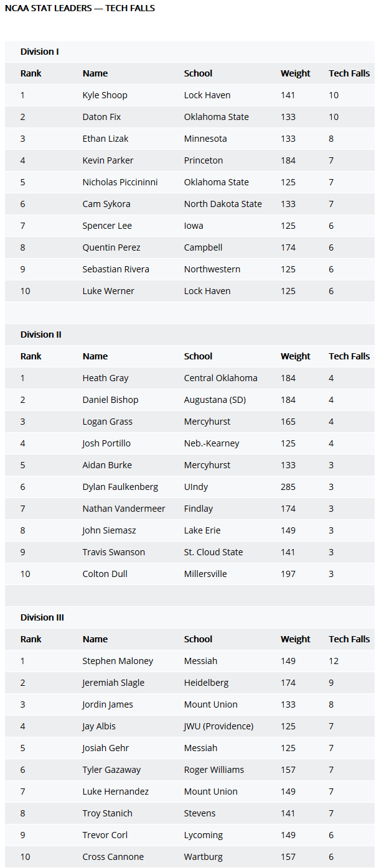The height and width of the screenshot is (868, 379).
Task: Click School column header in Division III
Action: [198, 639]
